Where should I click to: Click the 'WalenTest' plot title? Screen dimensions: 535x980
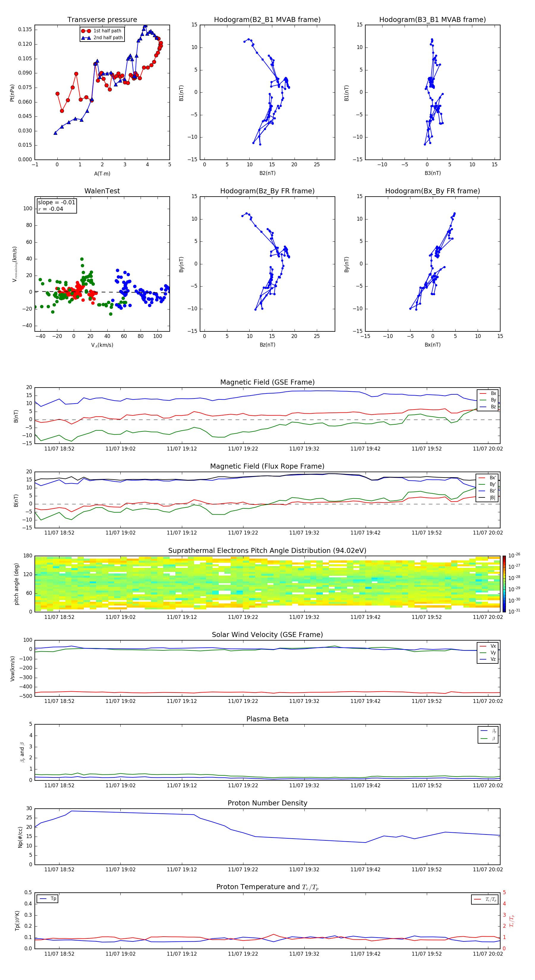(102, 191)
